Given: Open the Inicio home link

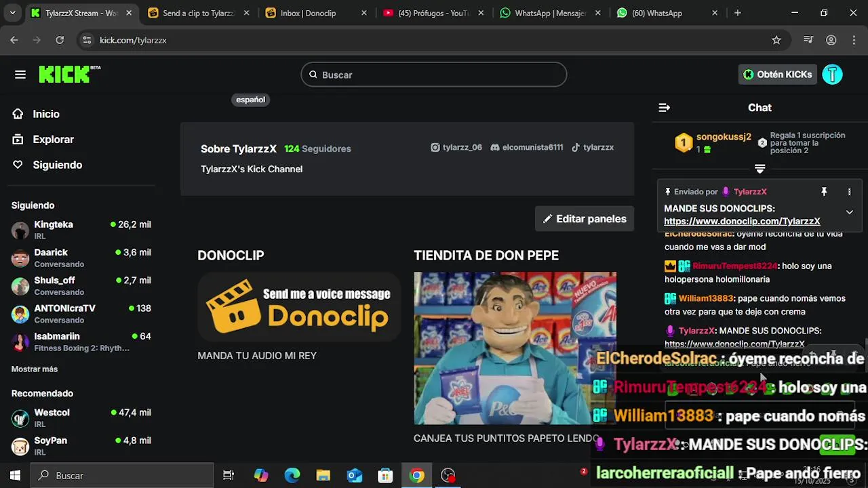Looking at the screenshot, I should click(x=36, y=114).
